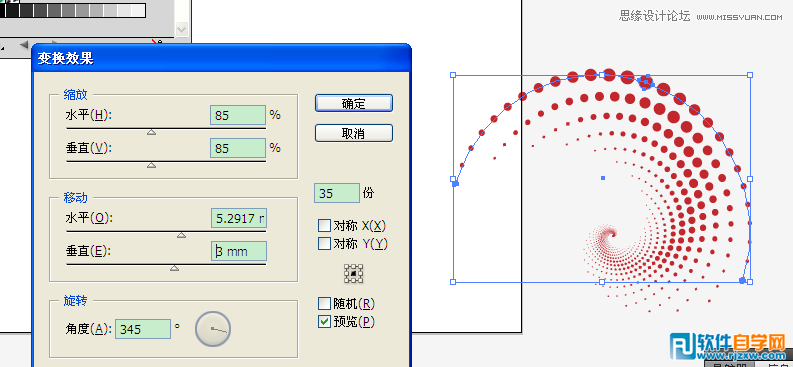This screenshot has width=793, height=367.
Task: Click the 变换效果 dialog title bar
Action: (x=221, y=58)
